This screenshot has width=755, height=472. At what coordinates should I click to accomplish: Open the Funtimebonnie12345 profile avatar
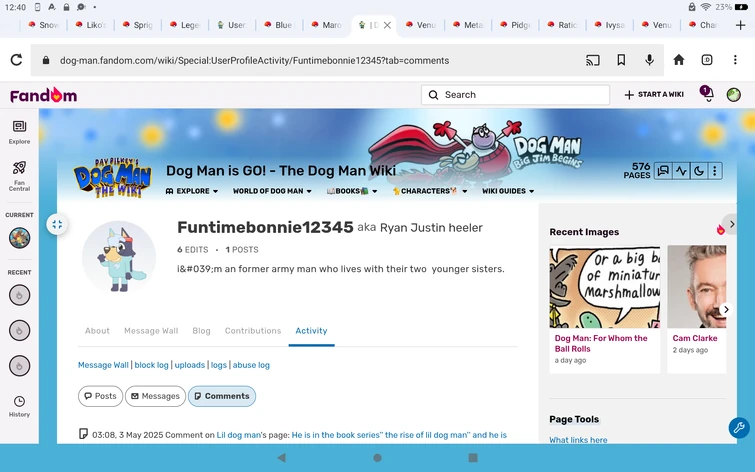tap(119, 257)
